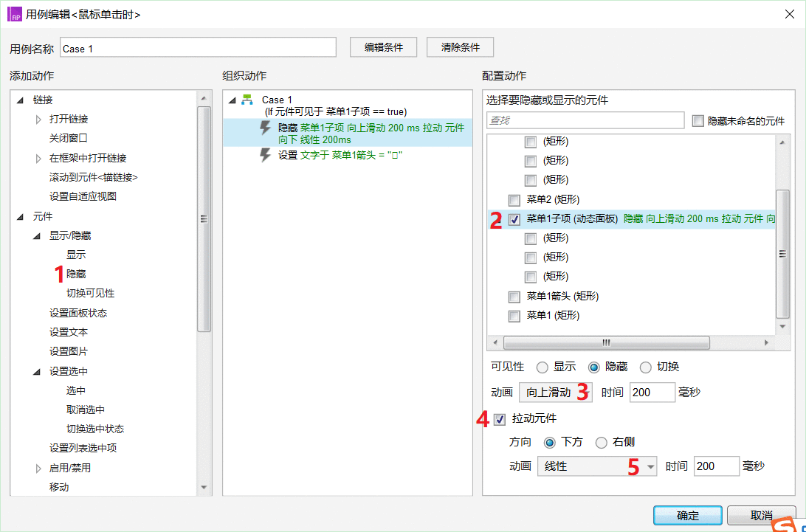Expand the 启用/禁用 action group
The height and width of the screenshot is (532, 806).
tap(38, 468)
